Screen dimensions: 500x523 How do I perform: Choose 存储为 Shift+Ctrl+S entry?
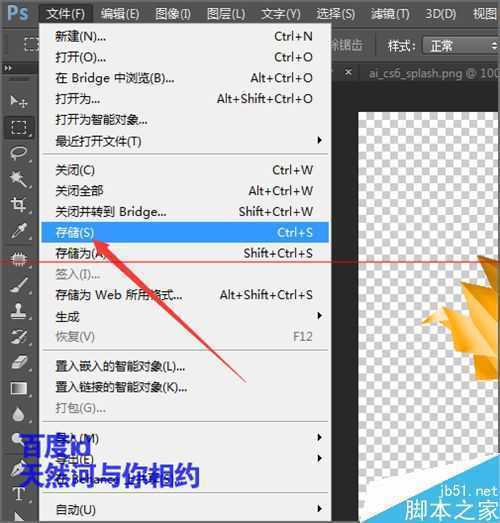click(185, 253)
